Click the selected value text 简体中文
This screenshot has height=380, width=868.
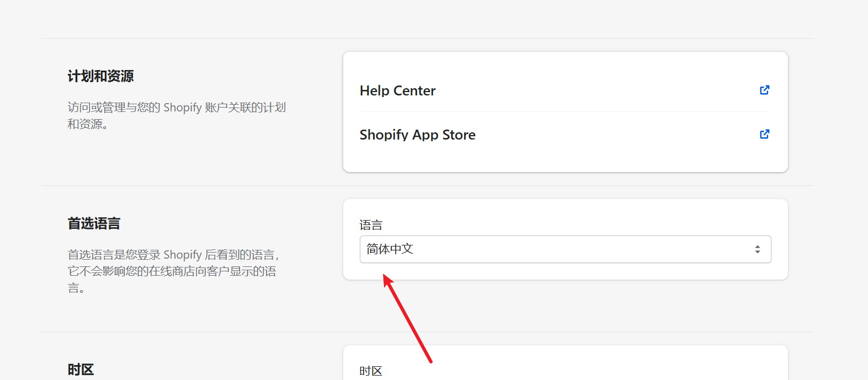point(390,249)
